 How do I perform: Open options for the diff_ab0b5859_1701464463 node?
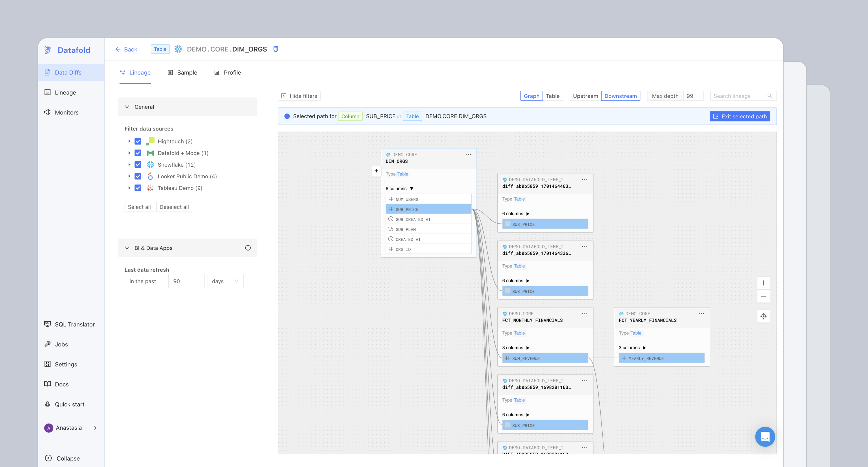pos(585,180)
